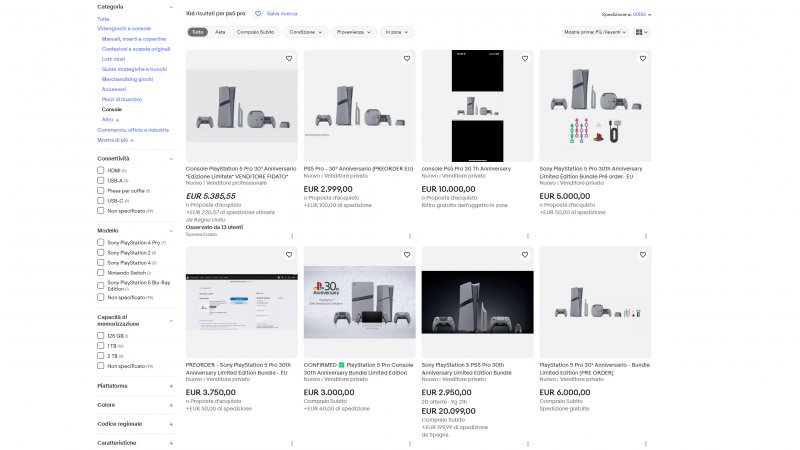Save the EUR 3.750,00 PREORDER listing with heart

point(289,255)
